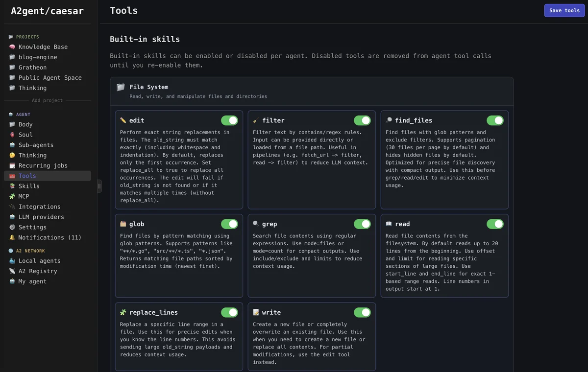Open the Soul page in sidebar
The image size is (588, 372).
(x=25, y=135)
